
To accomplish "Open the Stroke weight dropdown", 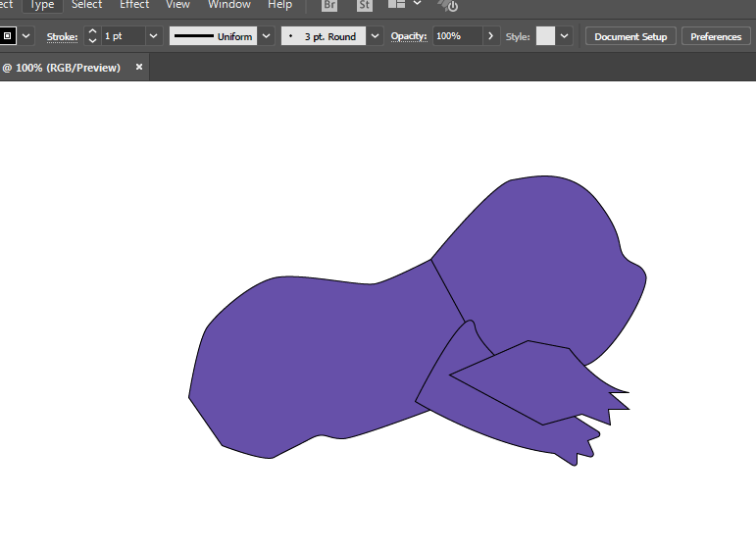I will coord(153,36).
